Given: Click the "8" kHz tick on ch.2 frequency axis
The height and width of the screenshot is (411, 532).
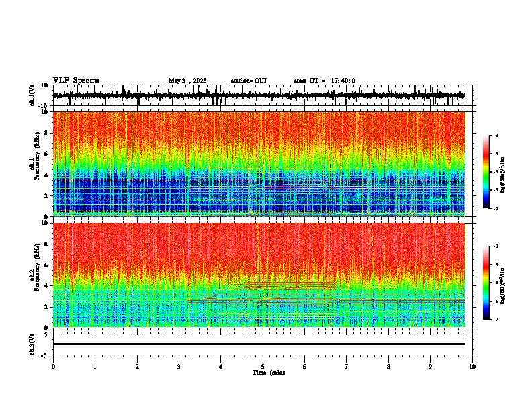Looking at the screenshot, I should (x=46, y=244).
